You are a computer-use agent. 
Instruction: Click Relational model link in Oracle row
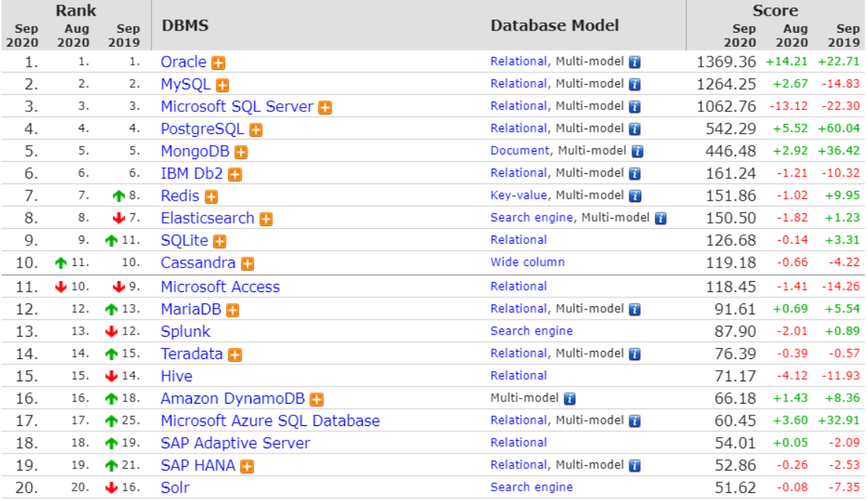coord(519,62)
